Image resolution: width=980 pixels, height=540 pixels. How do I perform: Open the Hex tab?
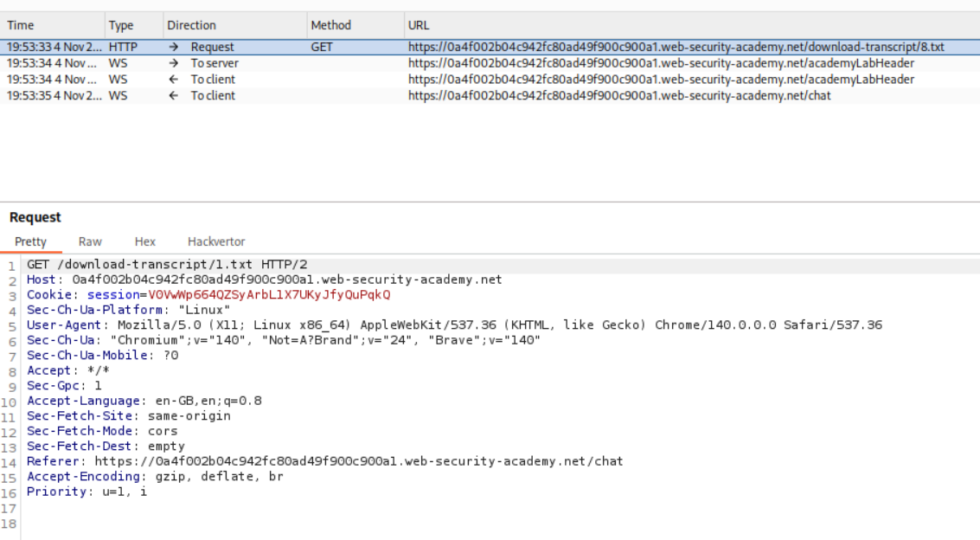pos(144,242)
